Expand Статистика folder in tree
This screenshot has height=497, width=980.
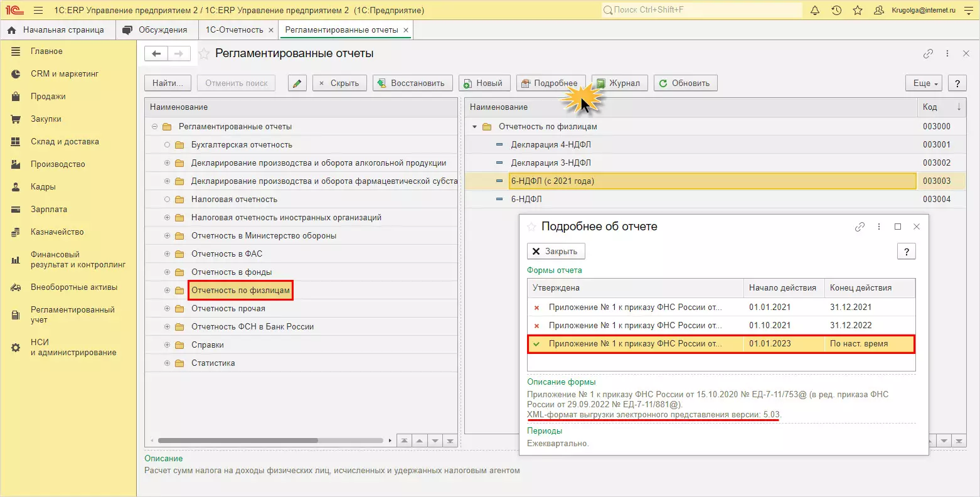[168, 363]
